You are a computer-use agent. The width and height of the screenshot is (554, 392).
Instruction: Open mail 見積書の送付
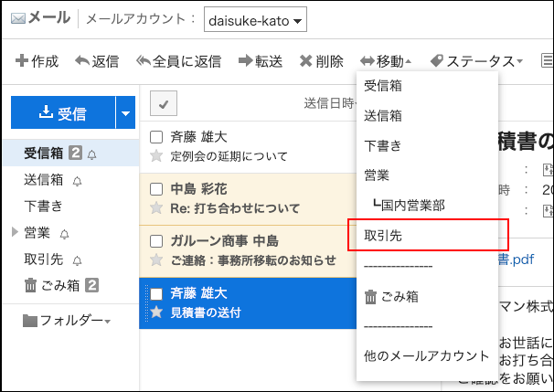coord(206,313)
